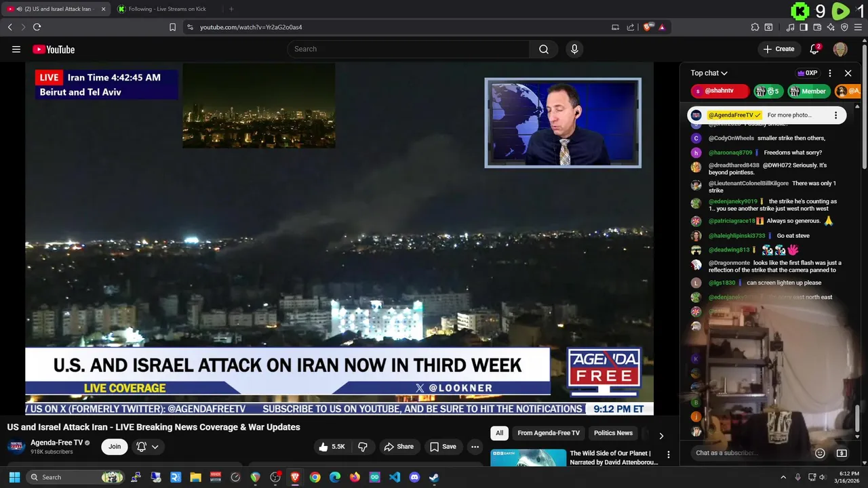Open Brave Leo AI sparkle icon
The width and height of the screenshot is (868, 488).
(x=831, y=27)
